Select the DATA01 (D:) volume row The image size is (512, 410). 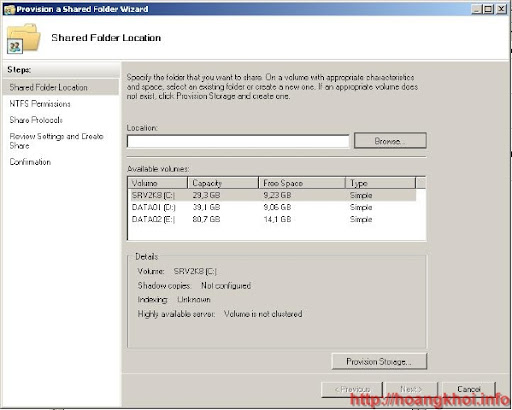272,207
